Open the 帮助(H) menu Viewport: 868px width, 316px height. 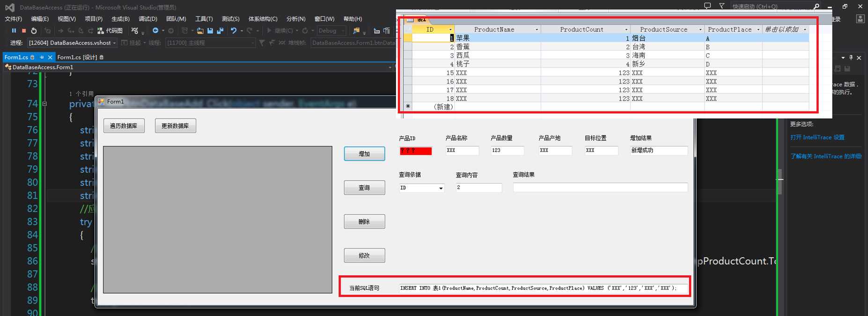point(353,19)
